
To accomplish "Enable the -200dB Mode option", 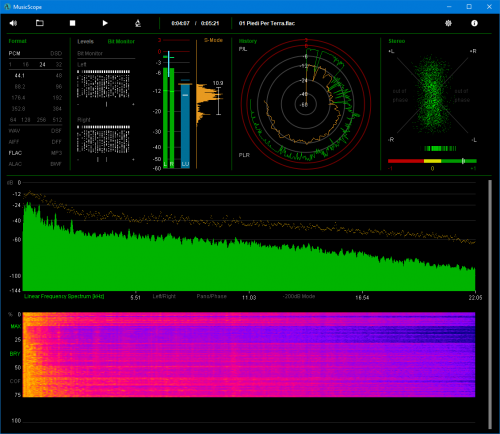I will [299, 296].
